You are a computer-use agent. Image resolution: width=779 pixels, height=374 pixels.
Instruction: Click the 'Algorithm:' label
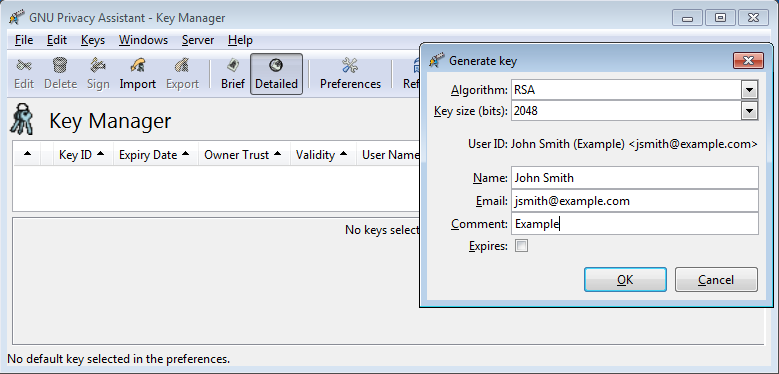[479, 90]
